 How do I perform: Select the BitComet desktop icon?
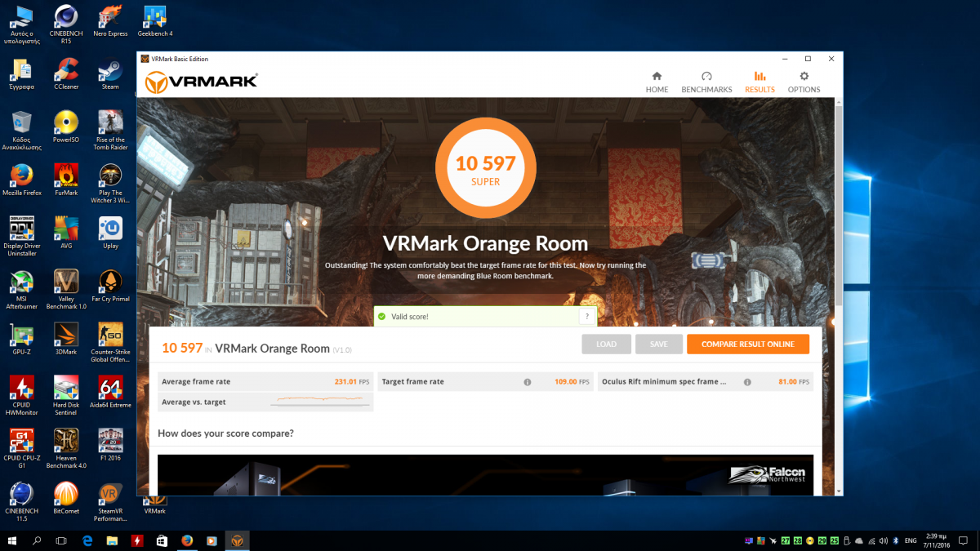66,499
